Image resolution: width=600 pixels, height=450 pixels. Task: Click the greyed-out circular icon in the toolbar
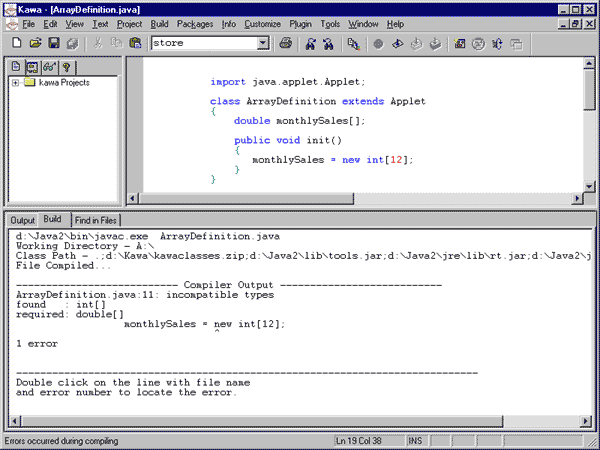pos(478,44)
